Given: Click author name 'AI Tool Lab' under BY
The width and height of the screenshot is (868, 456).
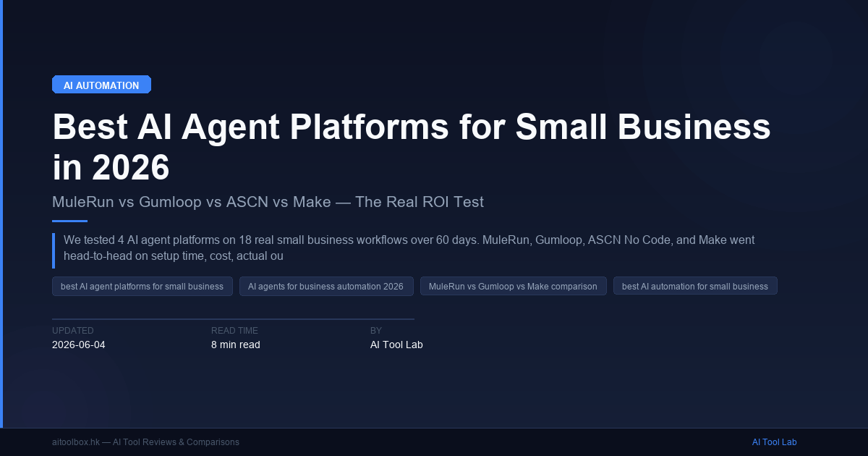Looking at the screenshot, I should [396, 345].
